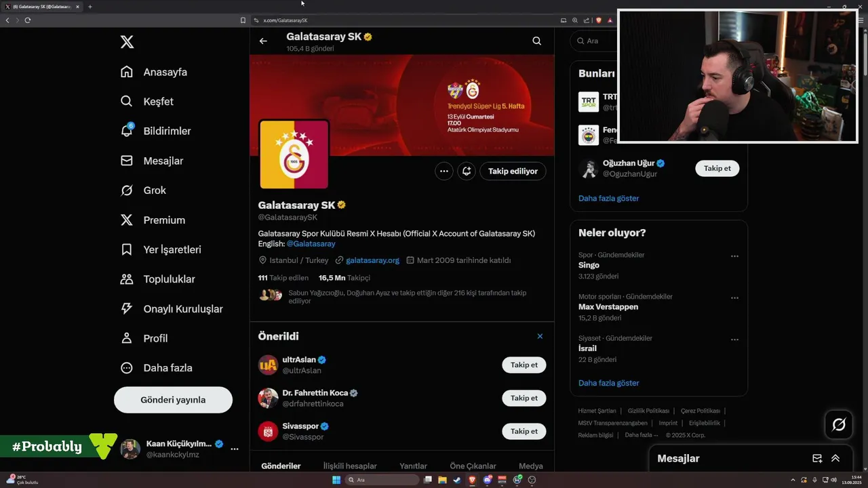Open Windows Start button
868x488 pixels.
point(336,480)
